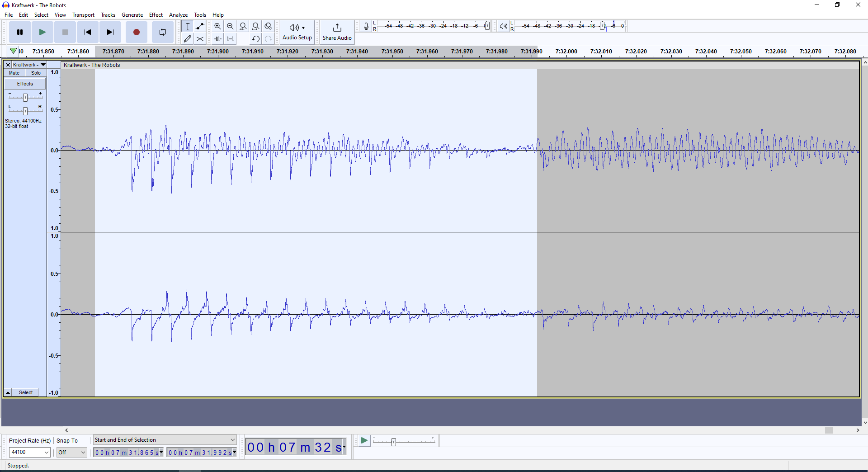Screen dimensions: 868x472
Task: Adjust the playback speed slider
Action: (x=394, y=442)
